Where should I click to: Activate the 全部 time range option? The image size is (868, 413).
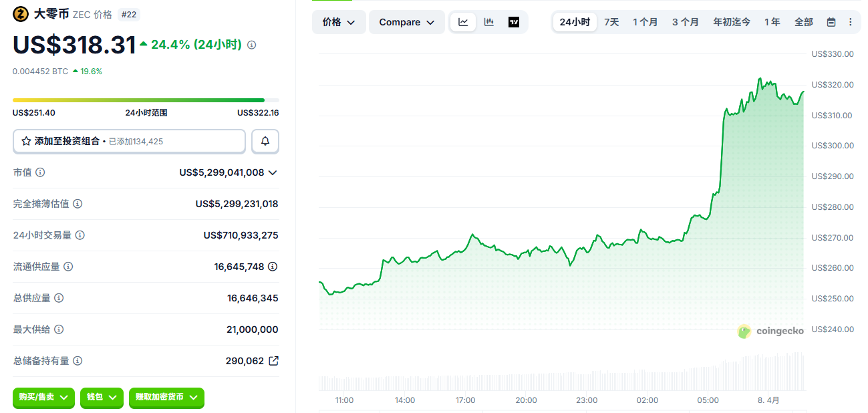coord(803,21)
